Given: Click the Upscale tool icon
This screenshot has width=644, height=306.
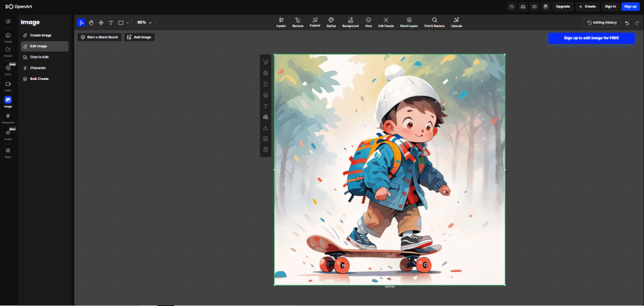Looking at the screenshot, I should pyautogui.click(x=456, y=22).
